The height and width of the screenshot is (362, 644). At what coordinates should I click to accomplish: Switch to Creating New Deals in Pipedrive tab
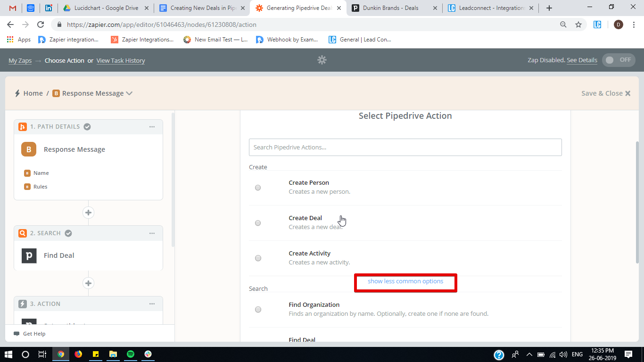point(203,8)
